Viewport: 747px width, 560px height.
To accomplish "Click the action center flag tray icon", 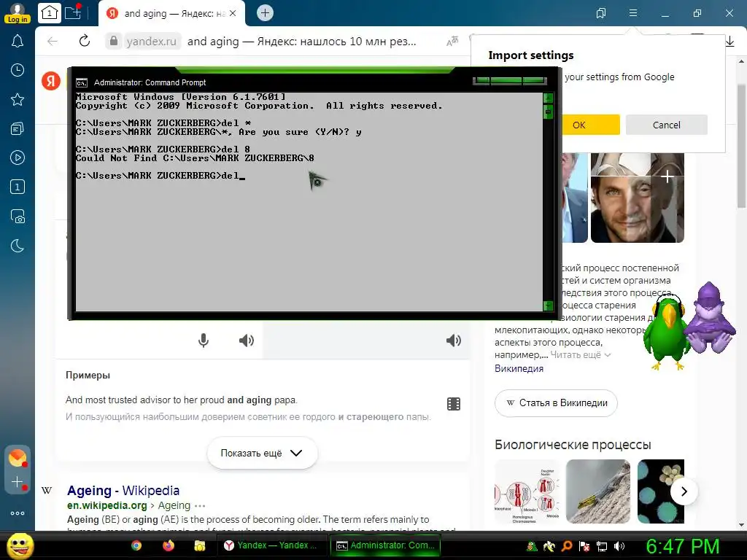I will coord(584,546).
